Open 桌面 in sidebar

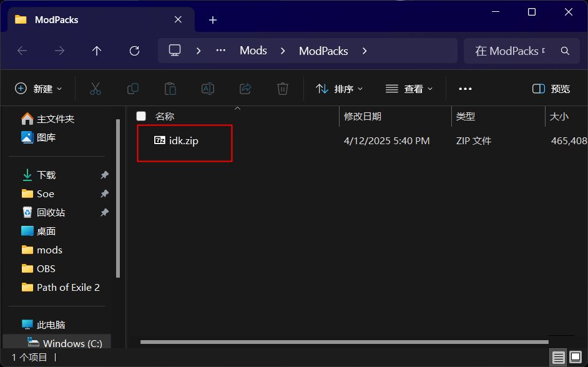[x=38, y=231]
